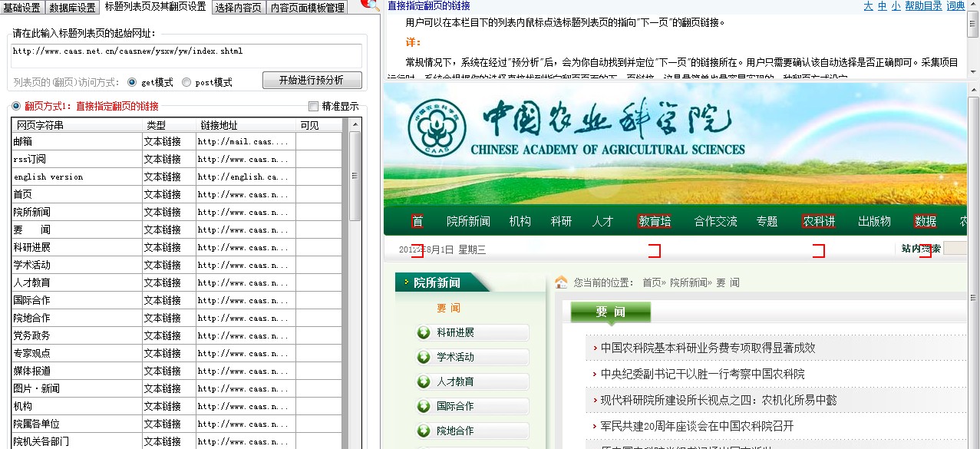Select the post模式 radio button
Viewport: 980px width, 449px height.
[x=186, y=82]
